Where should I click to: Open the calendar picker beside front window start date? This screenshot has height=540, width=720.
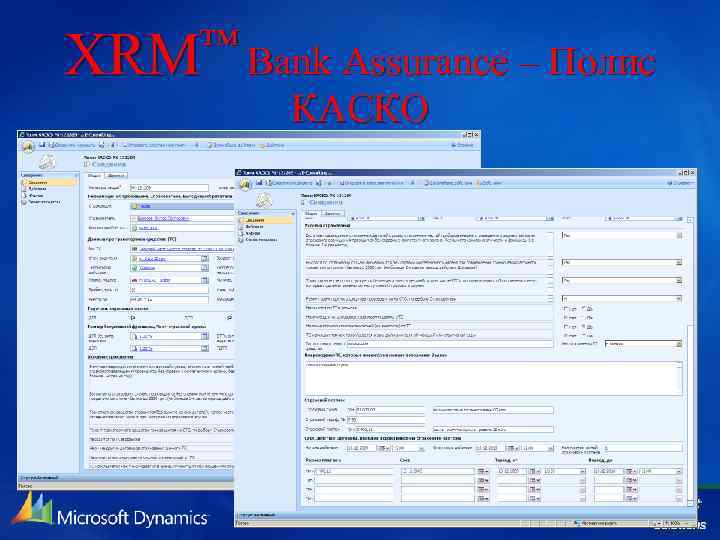383,448
